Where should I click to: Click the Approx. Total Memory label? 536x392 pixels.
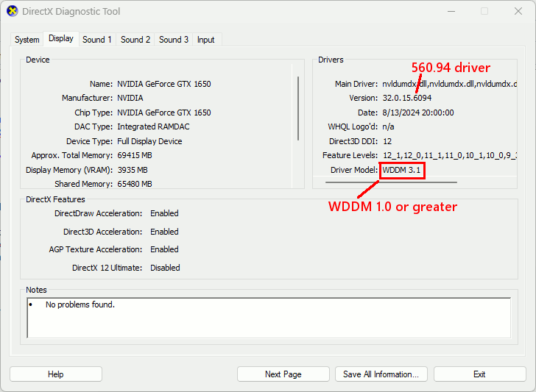point(72,155)
